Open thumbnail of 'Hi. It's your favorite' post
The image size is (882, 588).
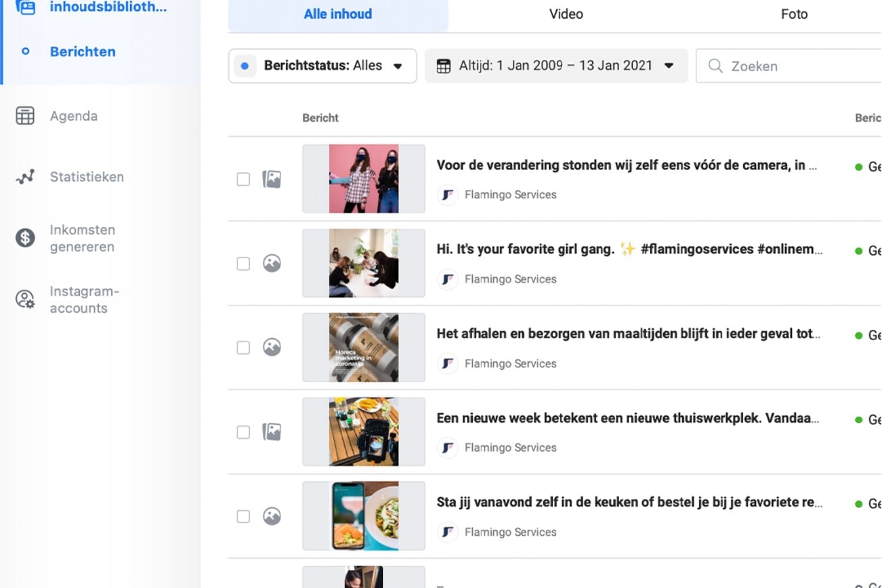point(363,263)
